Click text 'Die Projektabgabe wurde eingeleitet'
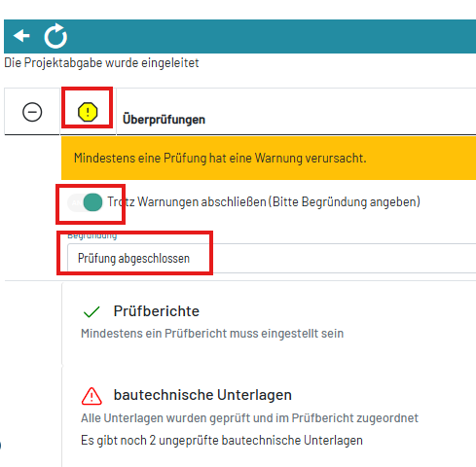This screenshot has height=467, width=476. point(101,62)
